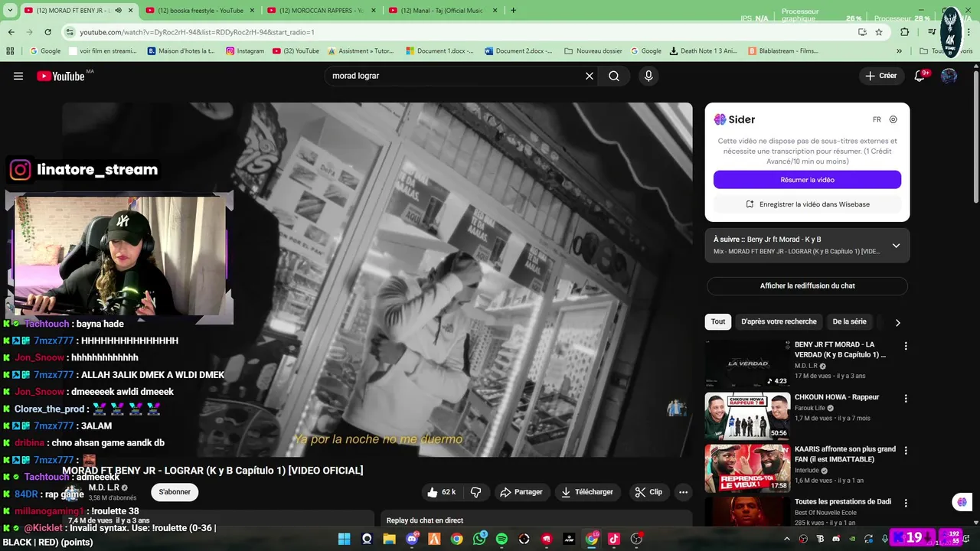Reload the page in Chrome
Image resolution: width=980 pixels, height=551 pixels.
pyautogui.click(x=47, y=32)
